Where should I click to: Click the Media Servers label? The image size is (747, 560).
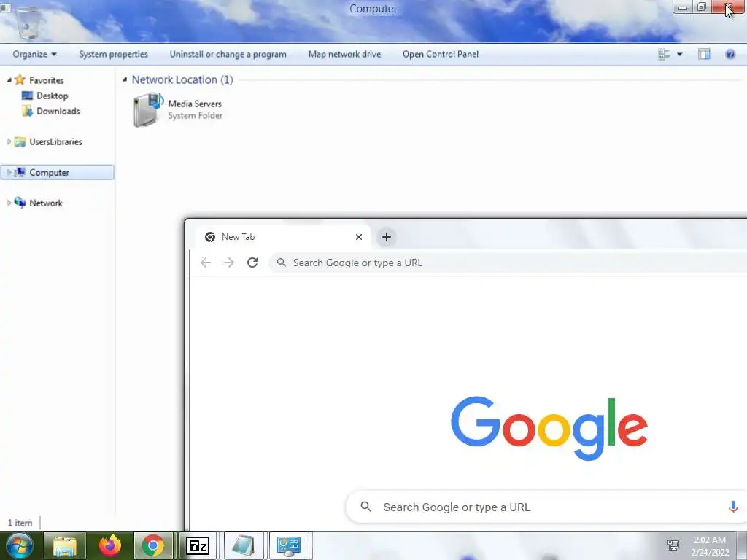195,104
